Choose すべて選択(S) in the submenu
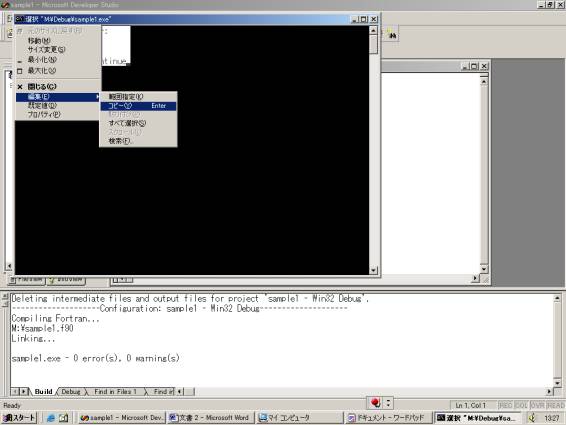The height and width of the screenshot is (425, 566). 138,123
